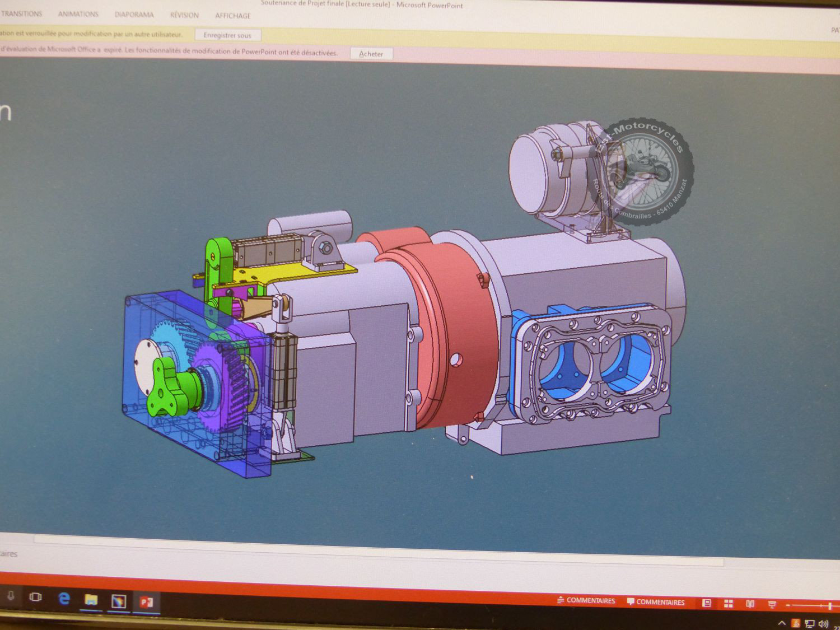Screen dimensions: 840x630
Task: Click the Cortana microphone icon in taskbar
Action: (x=10, y=596)
